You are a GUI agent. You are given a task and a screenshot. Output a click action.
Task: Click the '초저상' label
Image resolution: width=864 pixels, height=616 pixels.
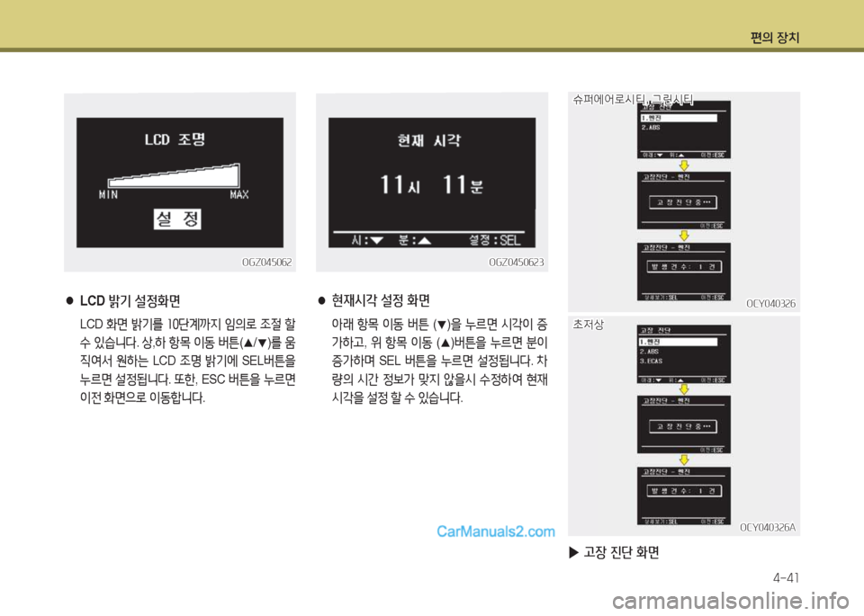point(589,325)
